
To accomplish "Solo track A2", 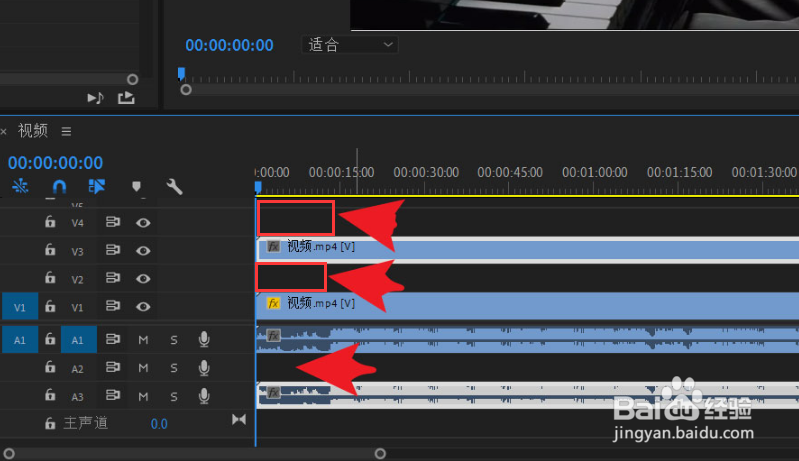I will (174, 368).
